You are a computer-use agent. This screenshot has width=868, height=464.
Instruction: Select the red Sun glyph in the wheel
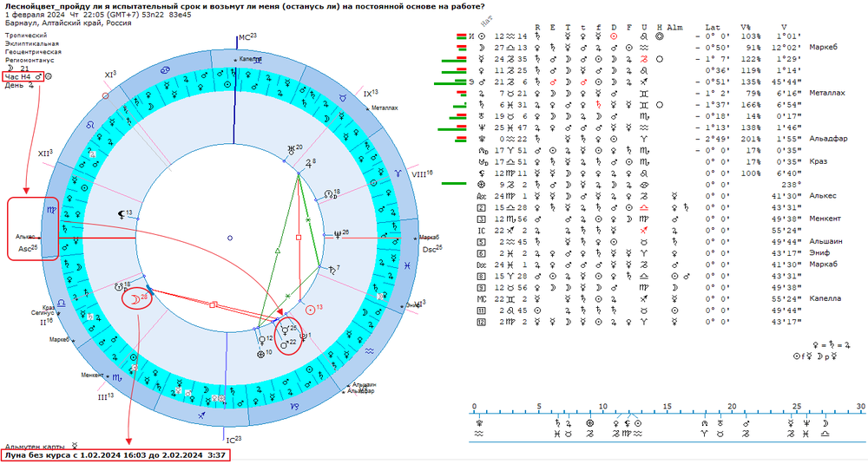(x=311, y=310)
